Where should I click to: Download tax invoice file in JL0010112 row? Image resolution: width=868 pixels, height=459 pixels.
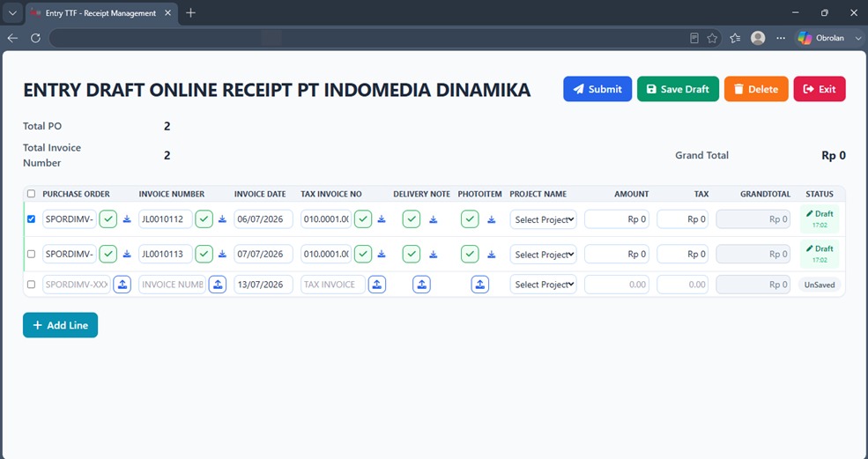(382, 219)
